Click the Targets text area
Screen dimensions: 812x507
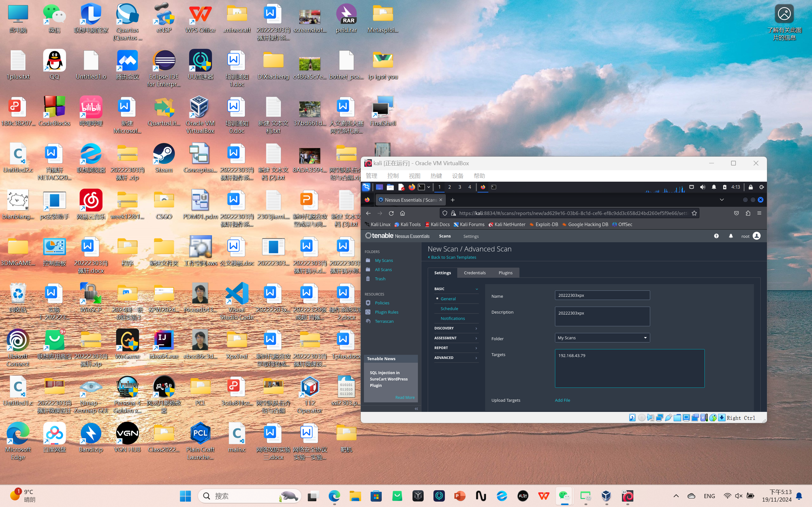click(630, 368)
